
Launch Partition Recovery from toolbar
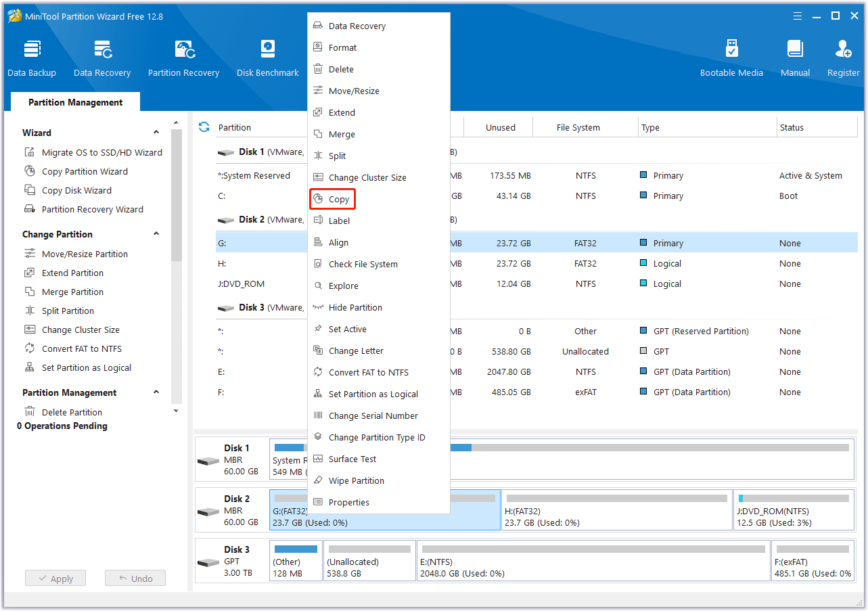click(183, 59)
